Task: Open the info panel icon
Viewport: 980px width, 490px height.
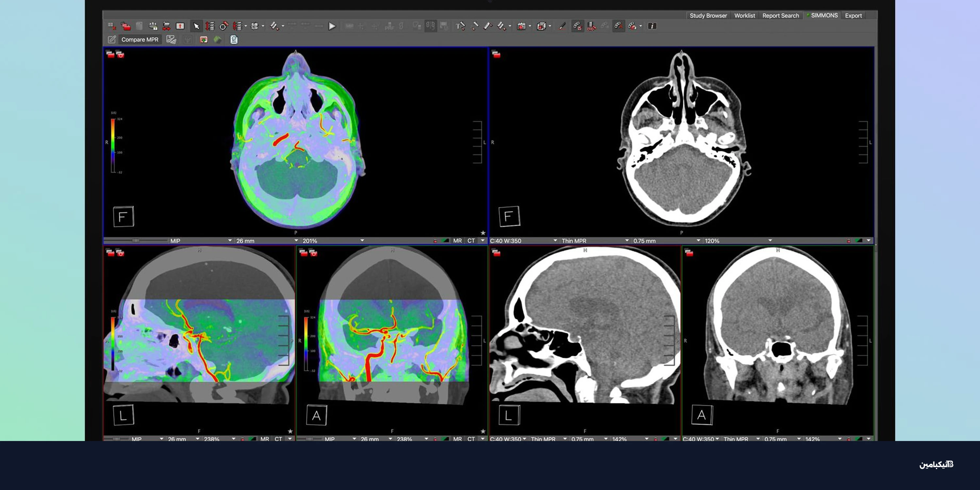Action: point(652,26)
